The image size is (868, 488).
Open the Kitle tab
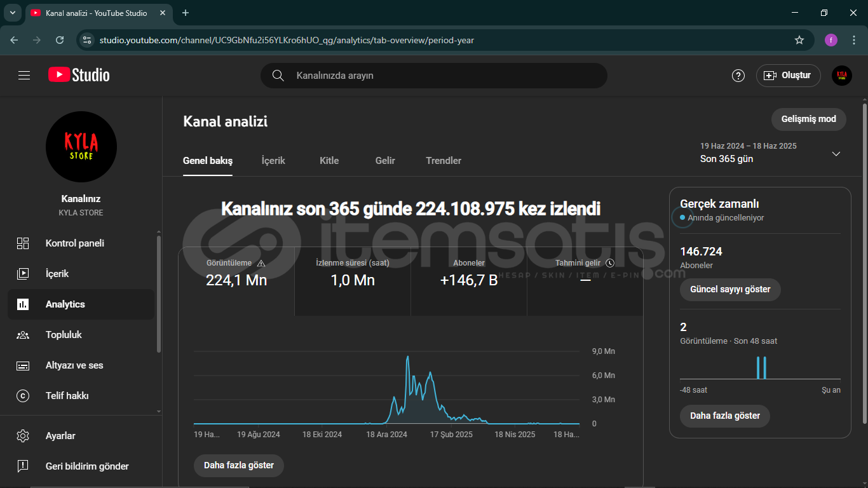329,161
